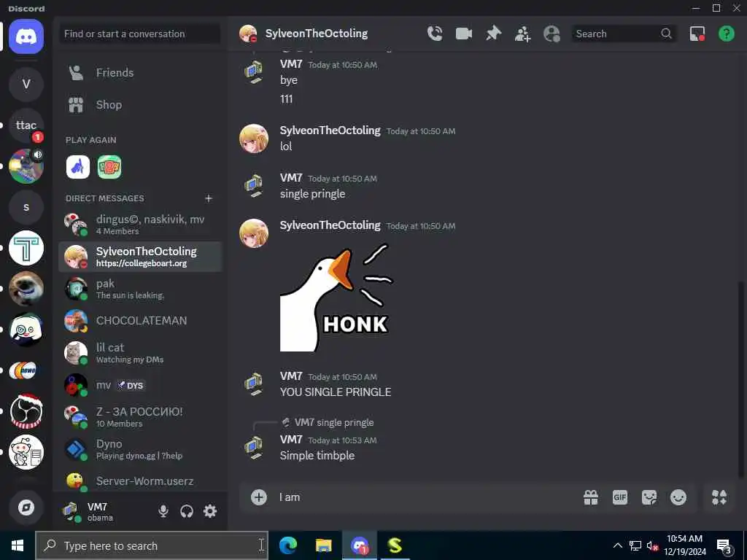The width and height of the screenshot is (747, 560).
Task: Open the emoji picker
Action: coord(678,497)
